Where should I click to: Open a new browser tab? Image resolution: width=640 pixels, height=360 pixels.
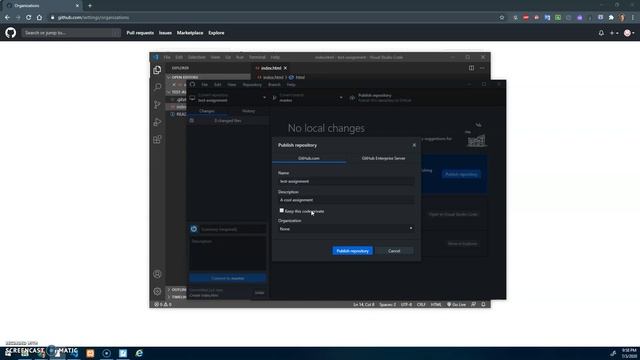coord(90,6)
